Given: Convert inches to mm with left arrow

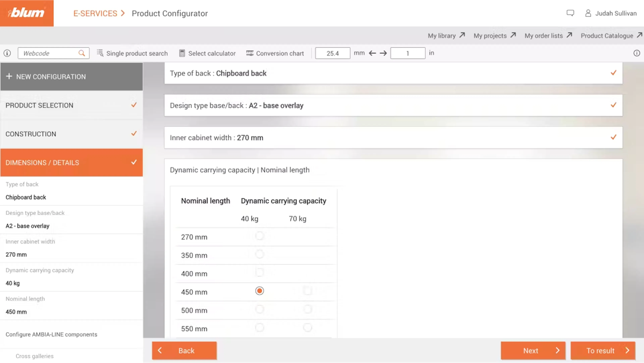Looking at the screenshot, I should (x=372, y=53).
